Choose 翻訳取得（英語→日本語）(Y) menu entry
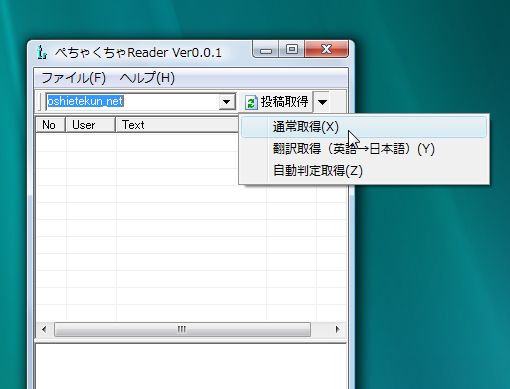This screenshot has width=510, height=389. click(364, 149)
